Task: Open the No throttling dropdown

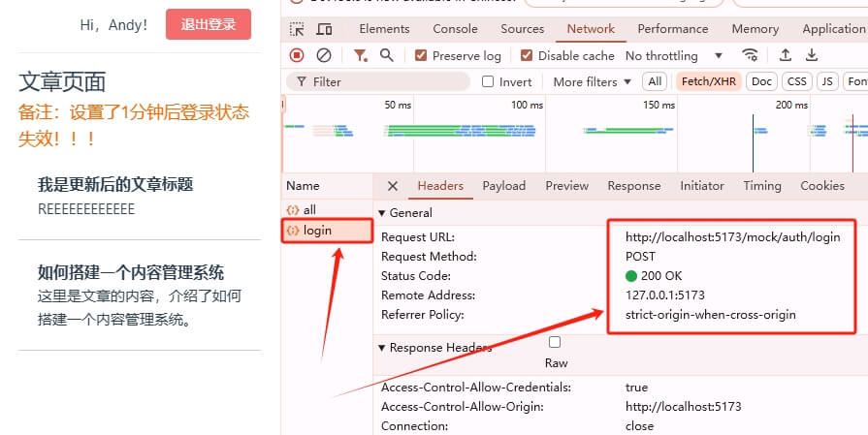Action: pos(675,56)
